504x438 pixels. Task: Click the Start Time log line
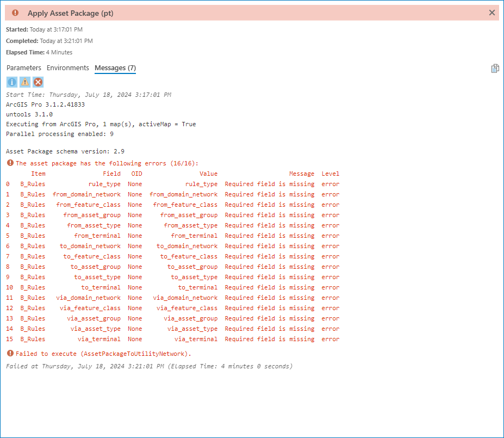87,94
